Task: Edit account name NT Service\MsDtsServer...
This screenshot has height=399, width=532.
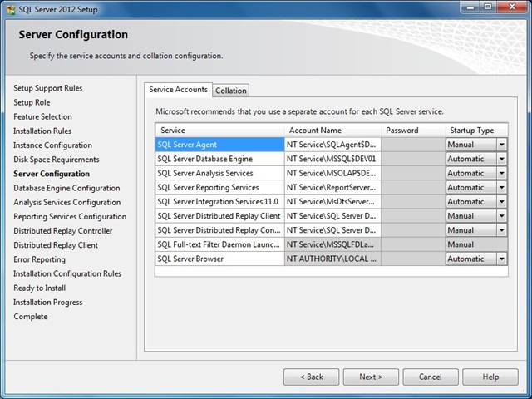Action: tap(332, 201)
